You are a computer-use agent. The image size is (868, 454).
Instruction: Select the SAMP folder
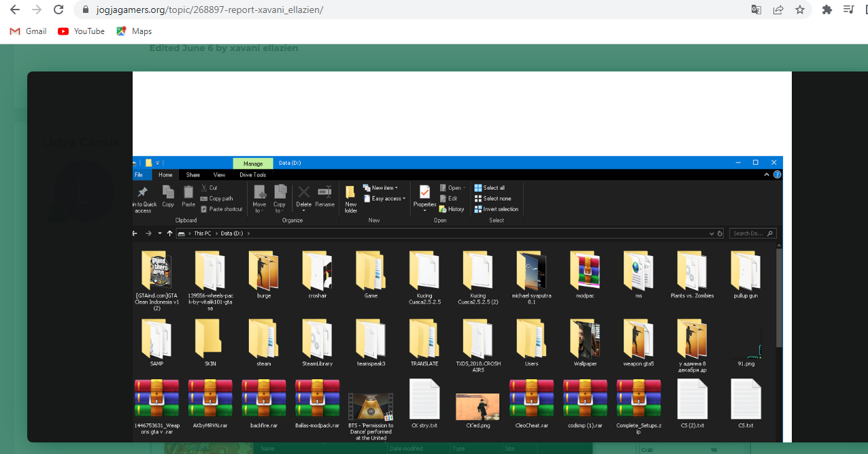156,342
